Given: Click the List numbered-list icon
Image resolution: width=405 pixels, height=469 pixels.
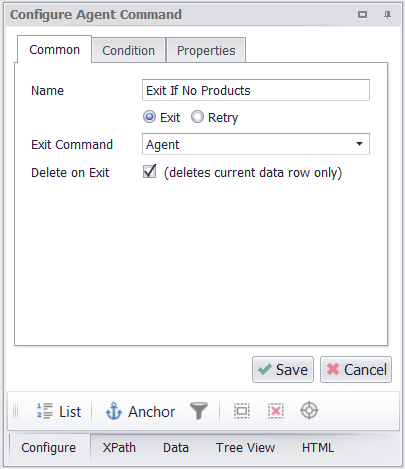Looking at the screenshot, I should click(44, 411).
